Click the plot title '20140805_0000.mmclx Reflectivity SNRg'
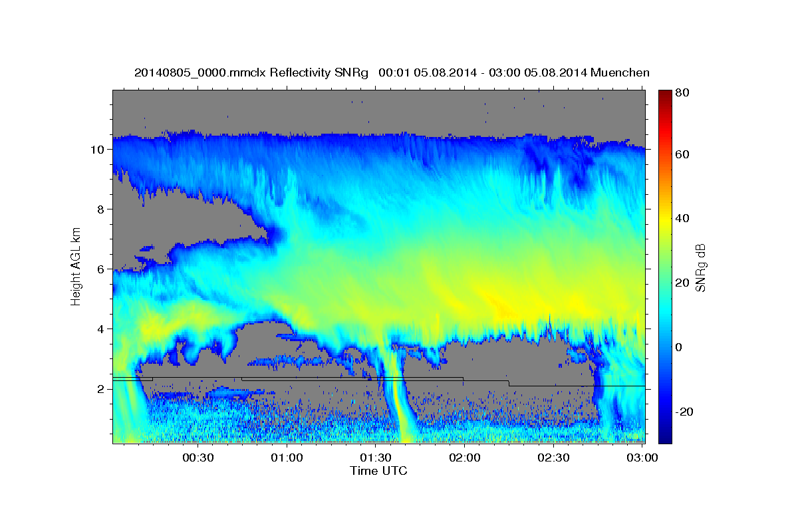 (x=251, y=72)
